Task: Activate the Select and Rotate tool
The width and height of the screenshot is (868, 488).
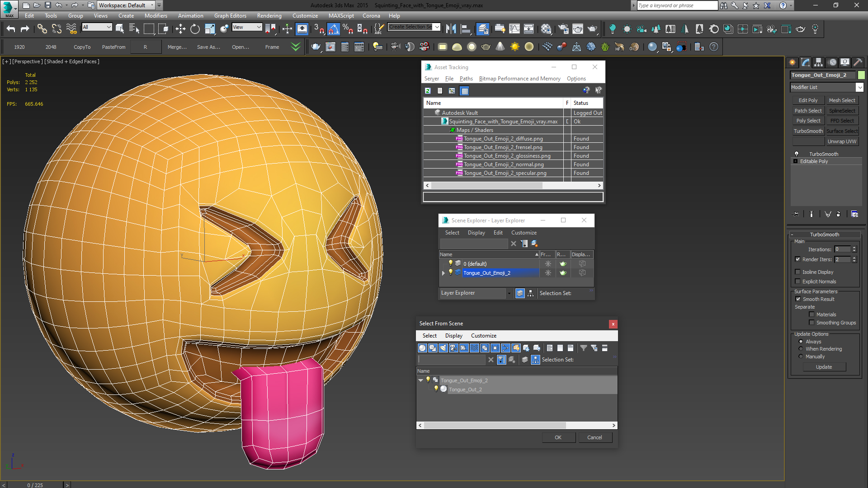Action: [195, 29]
